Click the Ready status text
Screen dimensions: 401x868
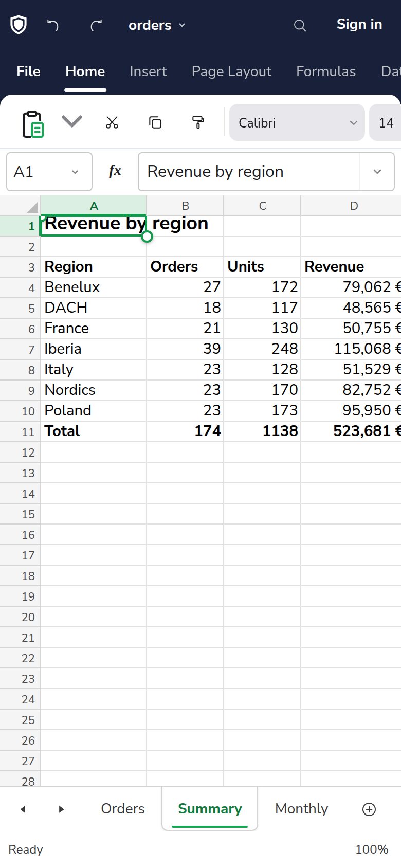click(x=26, y=849)
